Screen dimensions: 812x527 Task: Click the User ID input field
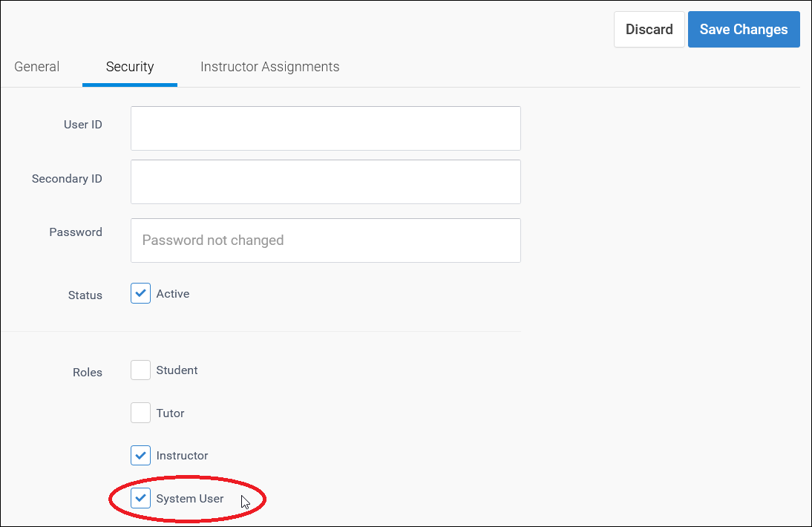tap(325, 128)
